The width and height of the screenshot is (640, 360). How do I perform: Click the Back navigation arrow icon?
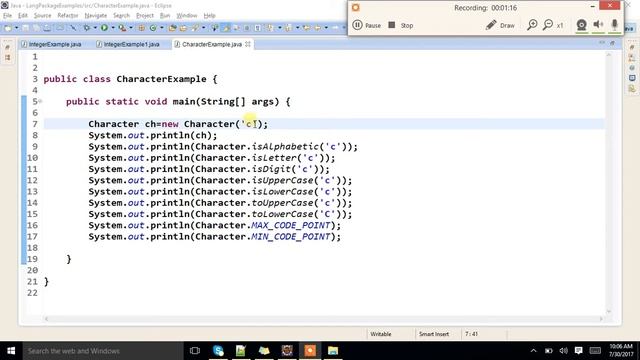(x=318, y=28)
